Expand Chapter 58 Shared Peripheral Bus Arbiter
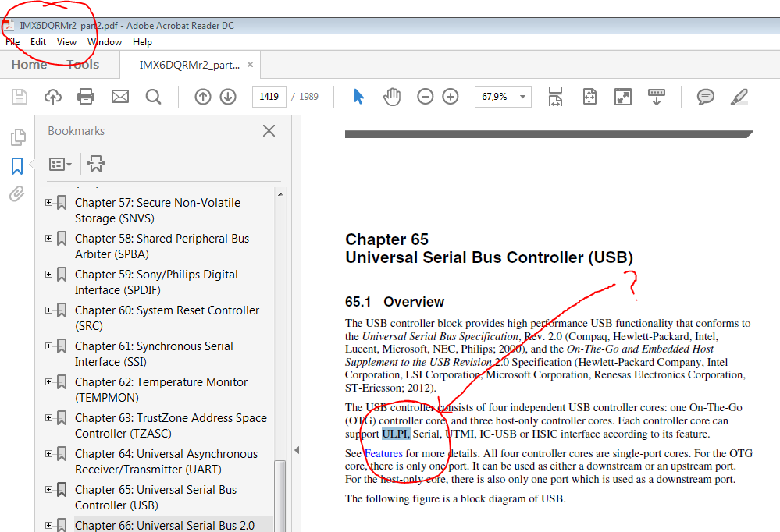This screenshot has width=780, height=532. click(48, 238)
